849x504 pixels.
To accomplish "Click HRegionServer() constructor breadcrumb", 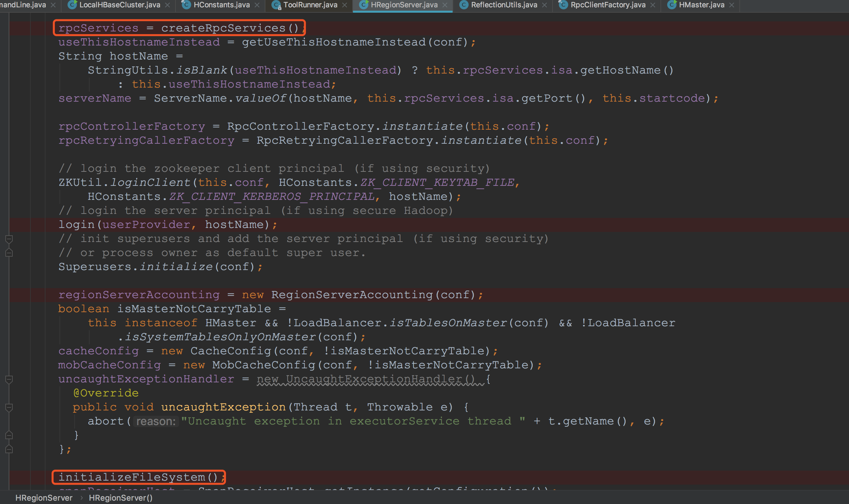I will click(121, 498).
